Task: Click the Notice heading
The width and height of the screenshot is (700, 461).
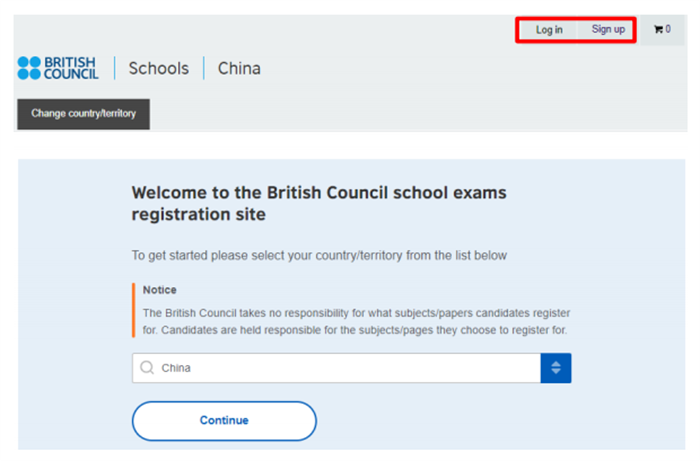Action: pos(159,290)
